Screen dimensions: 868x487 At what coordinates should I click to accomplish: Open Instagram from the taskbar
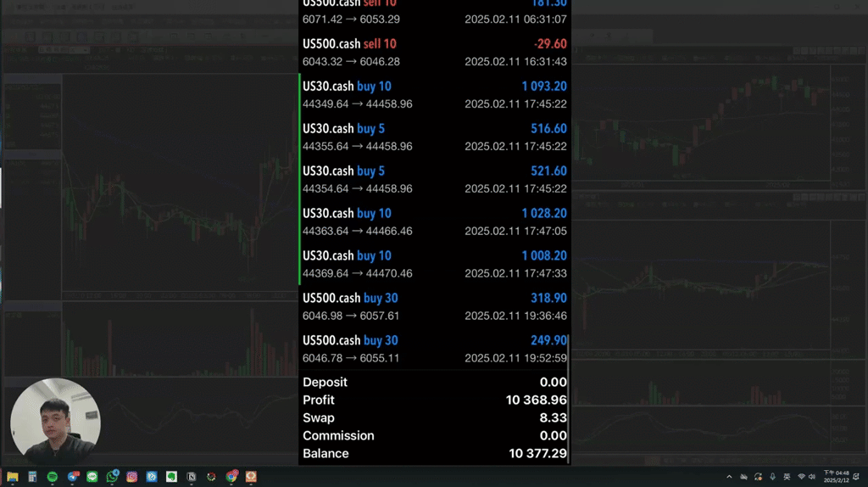click(x=131, y=477)
